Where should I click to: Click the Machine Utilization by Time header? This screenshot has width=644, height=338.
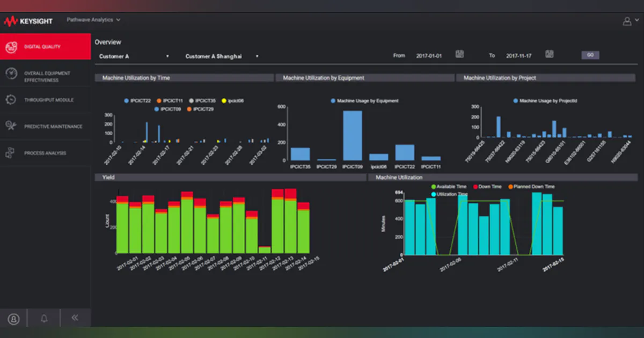click(184, 78)
